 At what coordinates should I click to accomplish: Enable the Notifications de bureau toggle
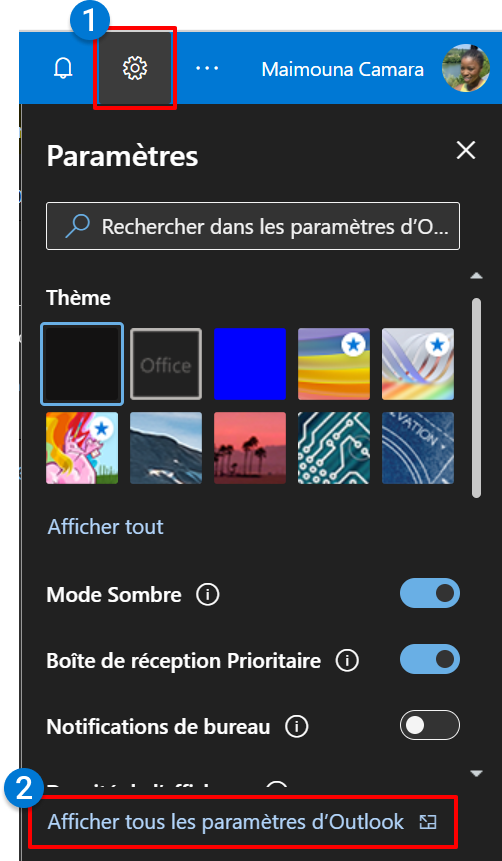[x=430, y=725]
